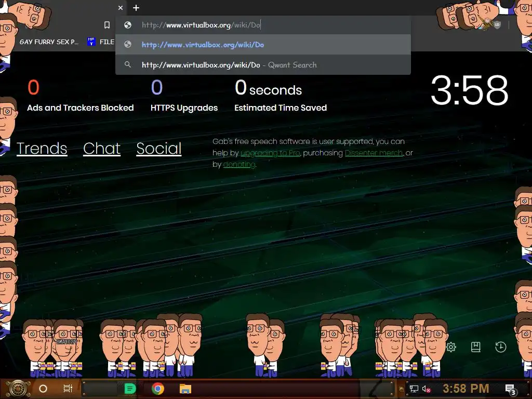Click the Ads and Trackers Blocked counter
This screenshot has height=399, width=532.
click(x=81, y=96)
